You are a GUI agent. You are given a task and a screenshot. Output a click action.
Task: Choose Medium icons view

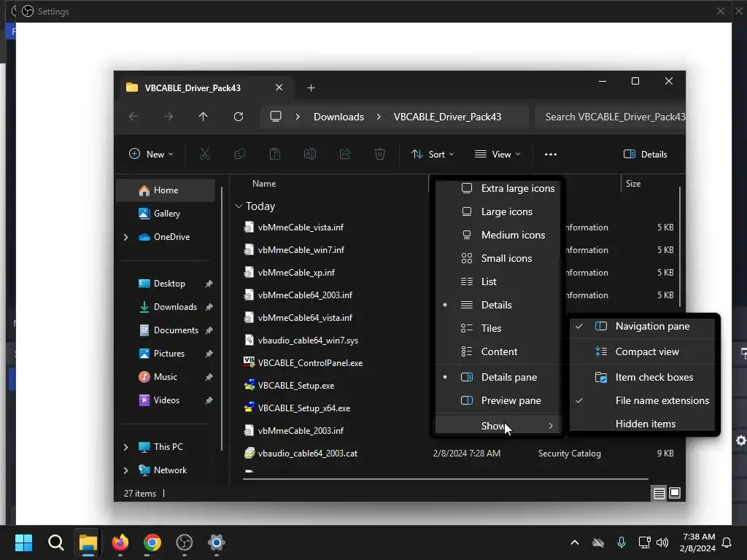point(498,235)
